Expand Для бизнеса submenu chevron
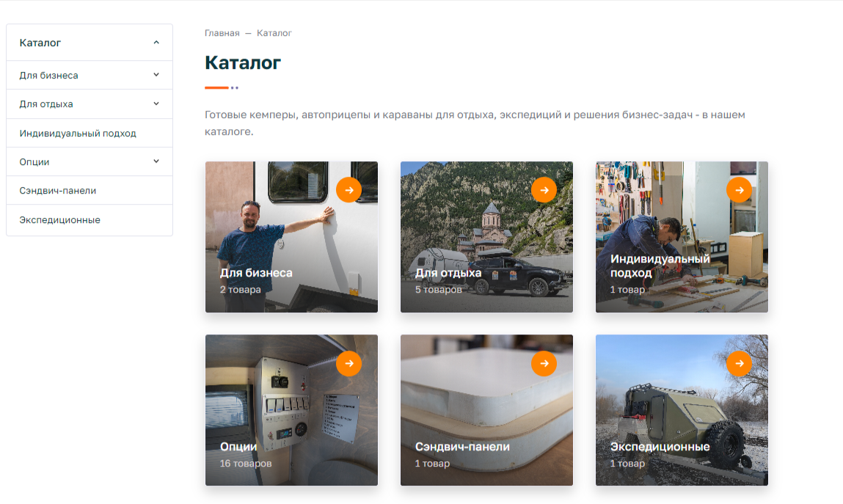843x504 pixels. point(156,75)
